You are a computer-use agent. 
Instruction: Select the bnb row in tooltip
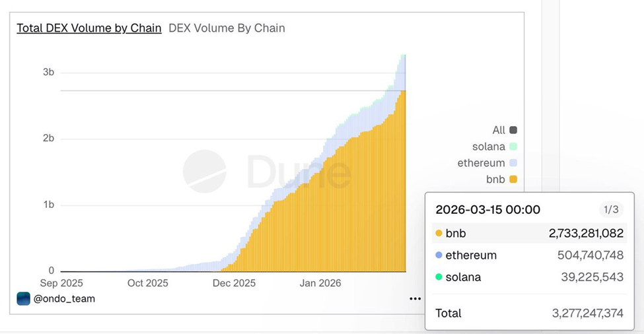pos(530,233)
